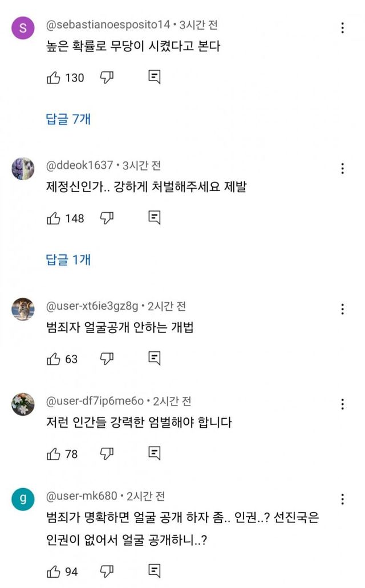The height and width of the screenshot is (588, 365).
Task: Like the comment by @sebastianoesposito14
Action: click(x=54, y=78)
